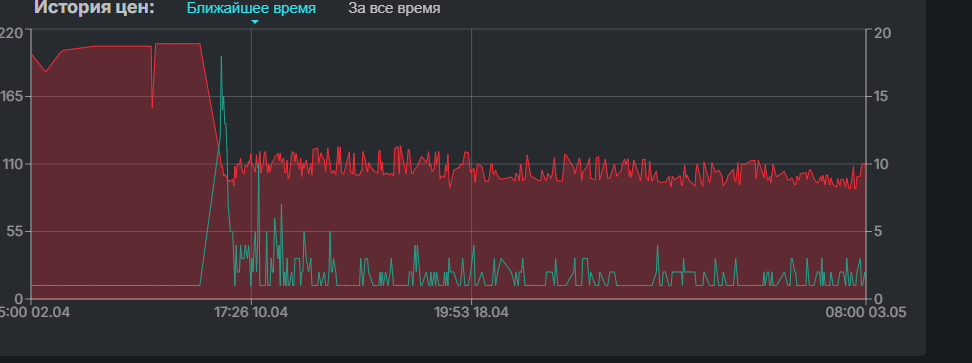Click the "17:26 10.04" time axis label
Viewport: 972px width, 363px height.
(251, 312)
